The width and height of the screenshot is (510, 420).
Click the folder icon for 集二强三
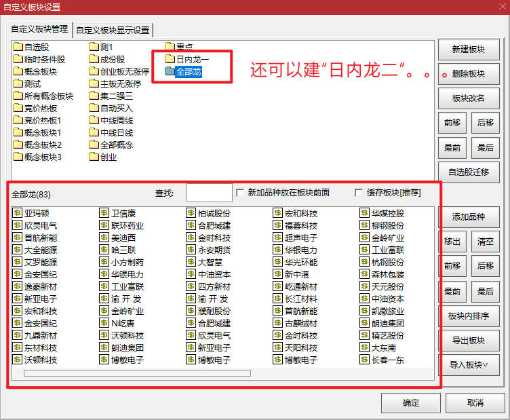pyautogui.click(x=94, y=96)
